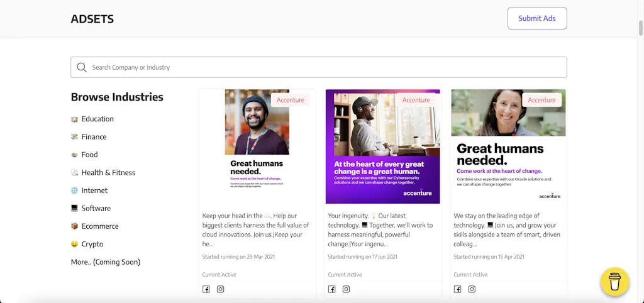644x303 pixels.
Task: Click the Food bowl emoji icon
Action: pyautogui.click(x=74, y=155)
